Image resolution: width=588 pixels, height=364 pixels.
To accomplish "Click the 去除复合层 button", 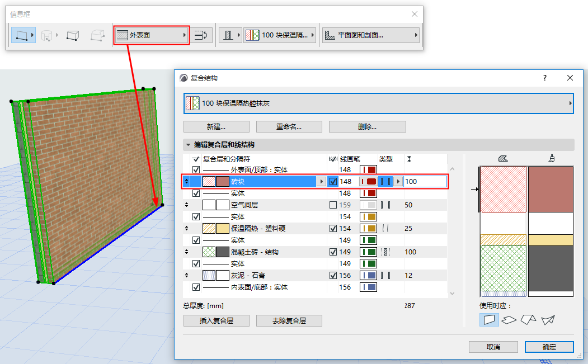I will (x=289, y=320).
